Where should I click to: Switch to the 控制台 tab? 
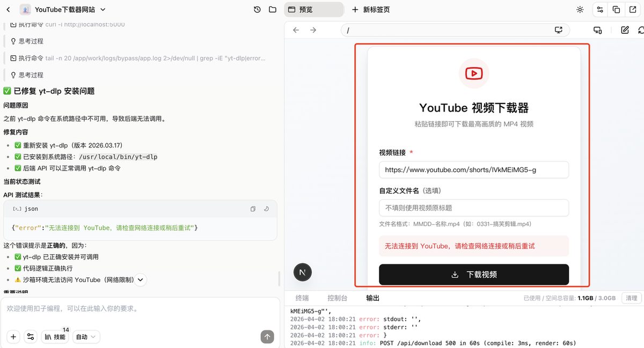pos(338,298)
